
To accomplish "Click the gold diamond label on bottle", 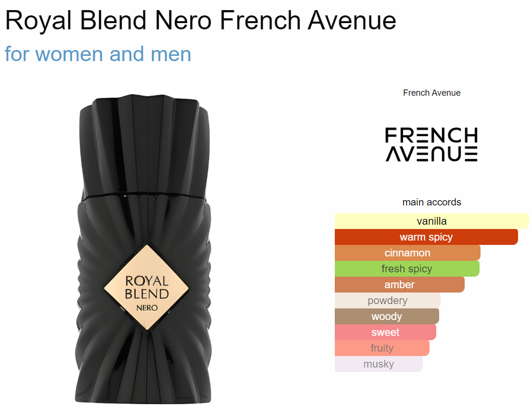I will pos(146,288).
